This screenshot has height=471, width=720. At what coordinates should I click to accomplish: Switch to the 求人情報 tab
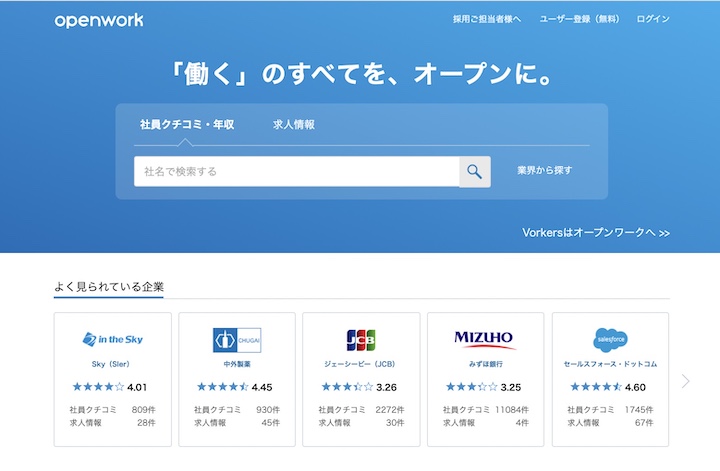click(294, 125)
